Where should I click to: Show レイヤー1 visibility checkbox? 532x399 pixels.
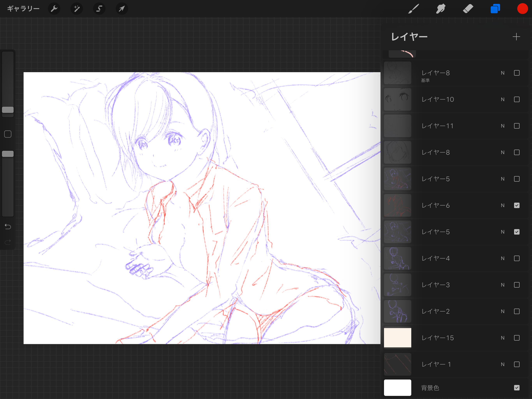click(x=517, y=364)
